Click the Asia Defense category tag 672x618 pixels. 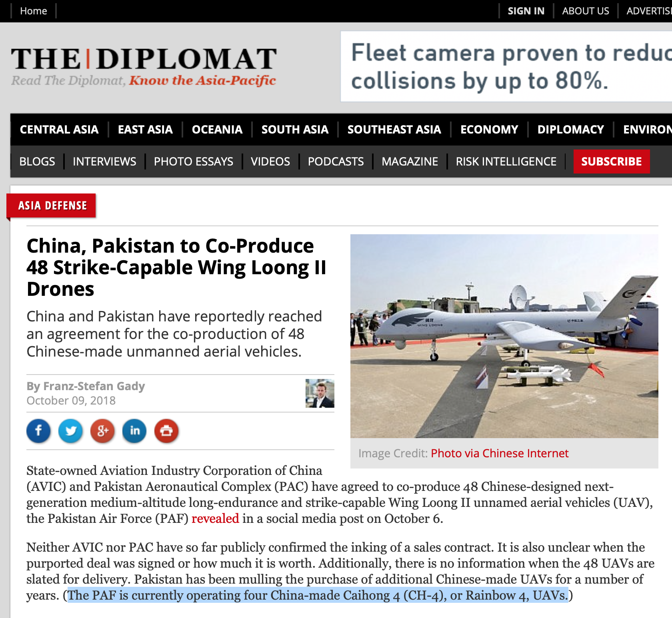coord(52,205)
